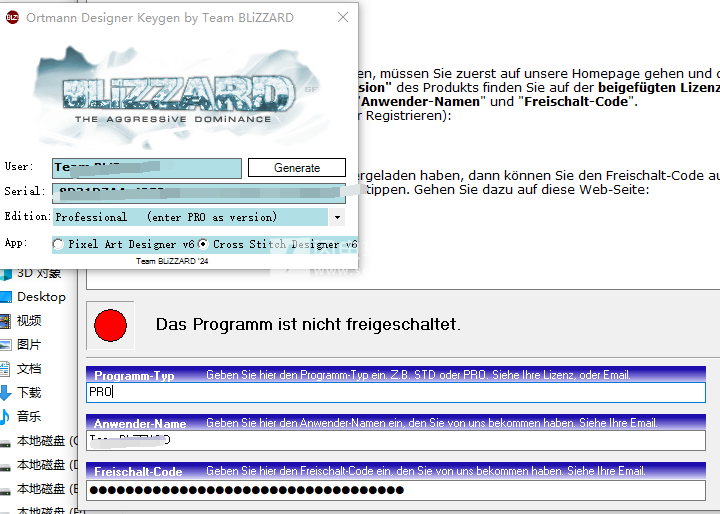Open 下载 folder in sidebar
The image size is (720, 514).
coord(29,392)
